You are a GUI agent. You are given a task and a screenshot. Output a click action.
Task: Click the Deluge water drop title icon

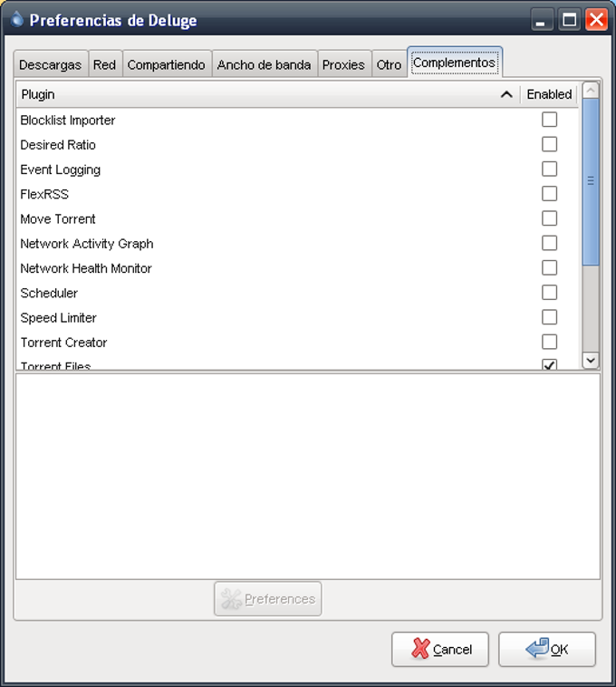(16, 19)
